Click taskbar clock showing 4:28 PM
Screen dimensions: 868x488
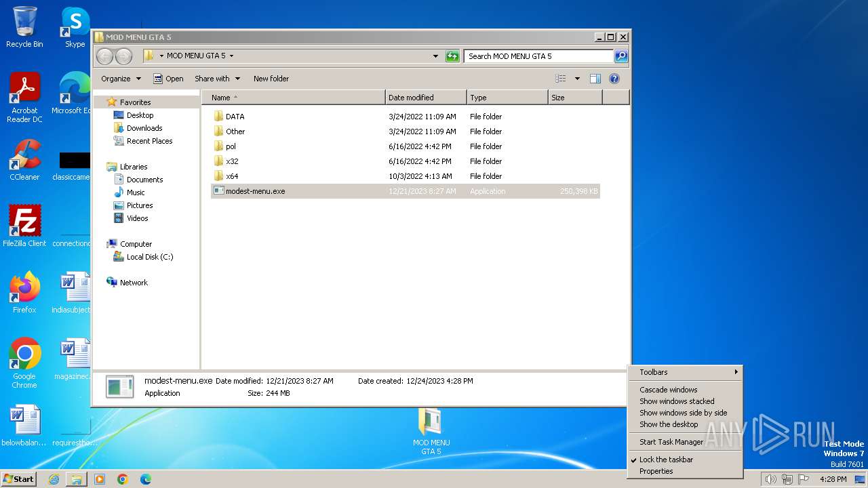coord(833,479)
